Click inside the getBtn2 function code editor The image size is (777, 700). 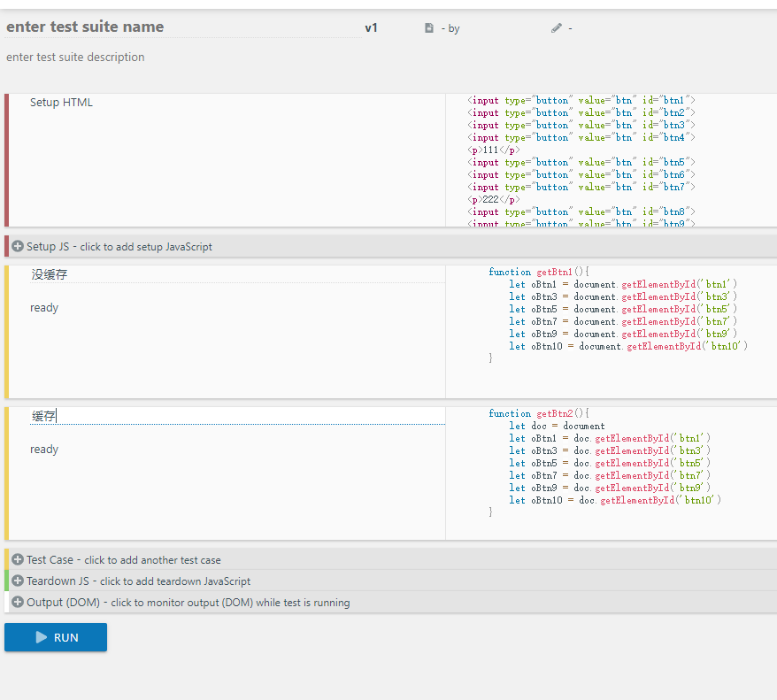612,473
